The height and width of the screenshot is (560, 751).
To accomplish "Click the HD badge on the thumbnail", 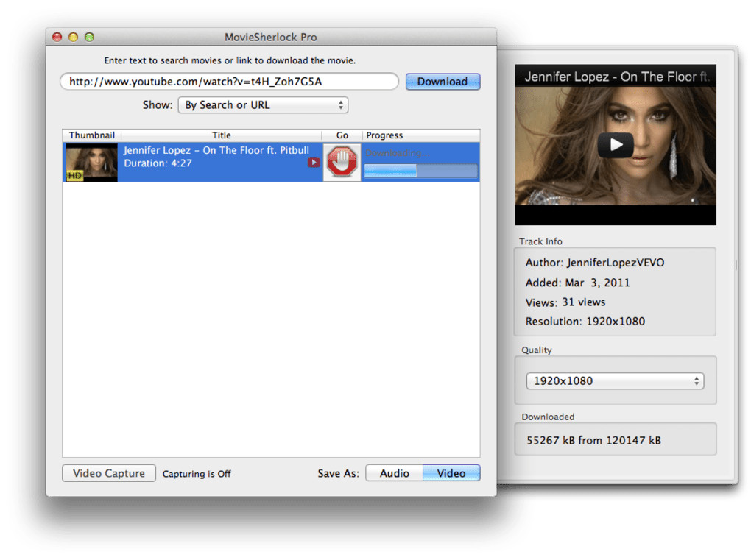I will (x=74, y=176).
